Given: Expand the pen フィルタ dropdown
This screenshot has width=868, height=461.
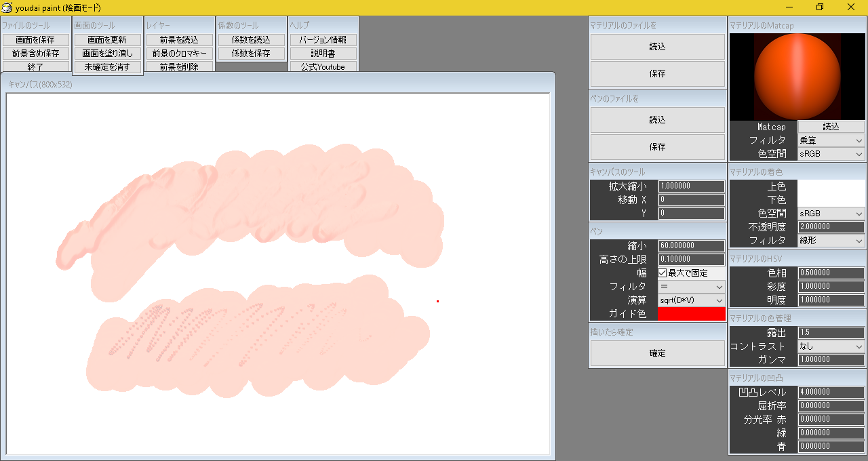Looking at the screenshot, I should 691,287.
